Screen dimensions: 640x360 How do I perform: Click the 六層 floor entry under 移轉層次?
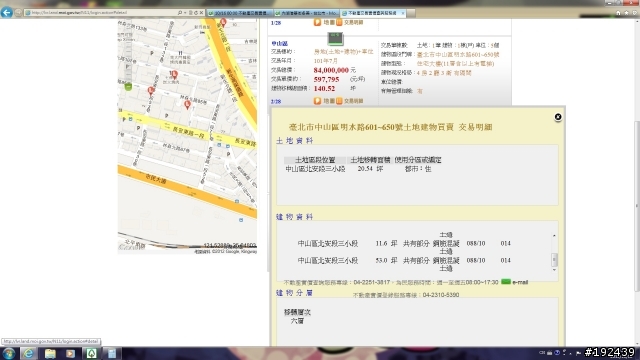click(x=297, y=321)
